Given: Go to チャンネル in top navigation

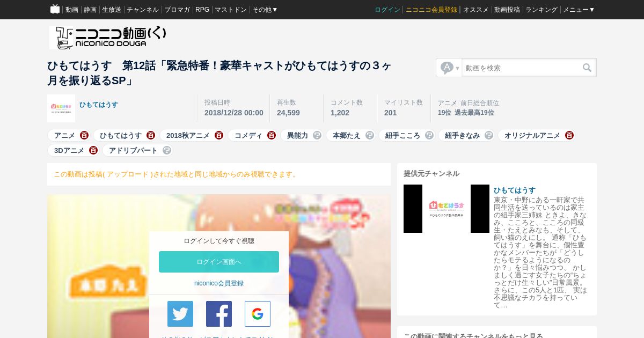Looking at the screenshot, I should coord(143,10).
